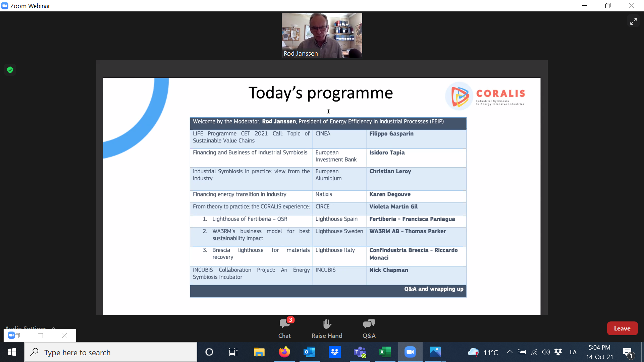Click the CORALIS logo on the slide
644x362 pixels.
coord(485,97)
